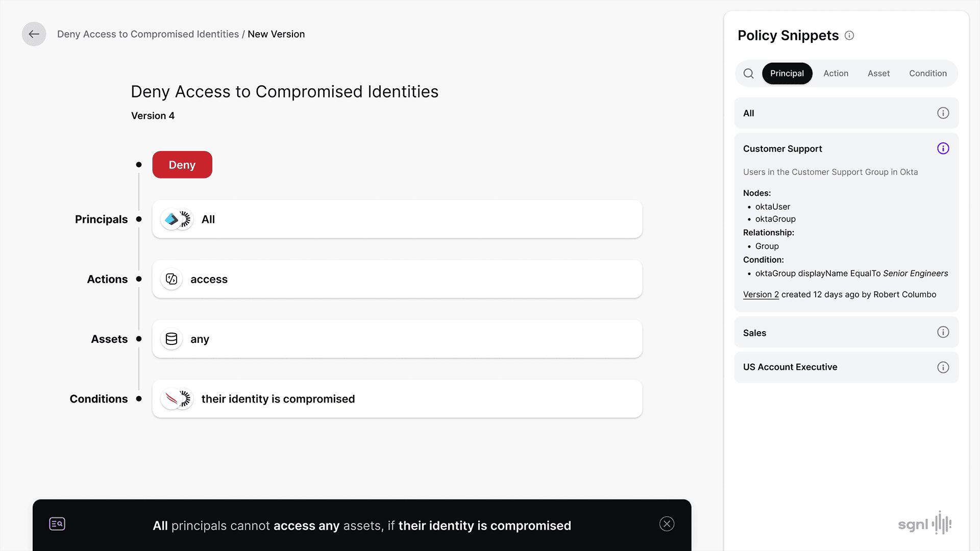Click the SGNL logo

[924, 524]
